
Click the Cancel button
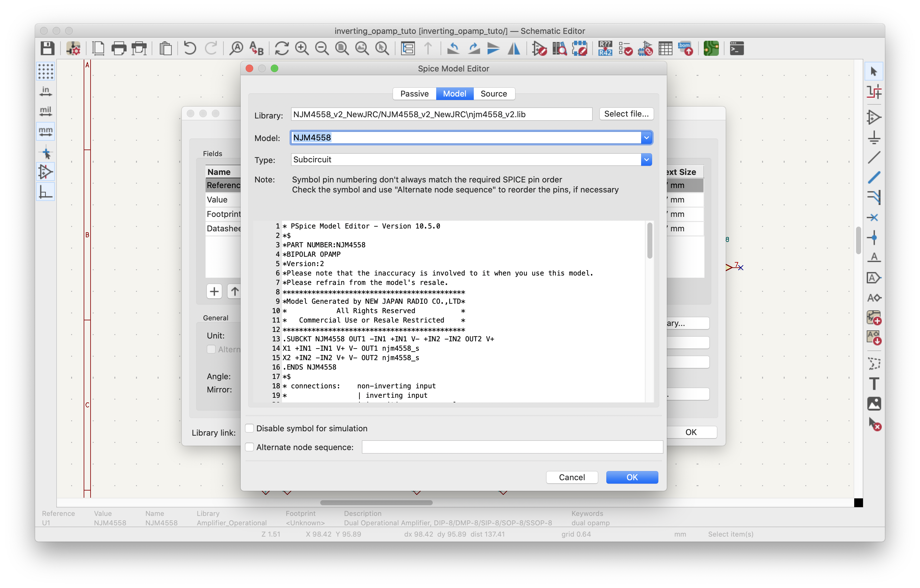click(x=571, y=477)
